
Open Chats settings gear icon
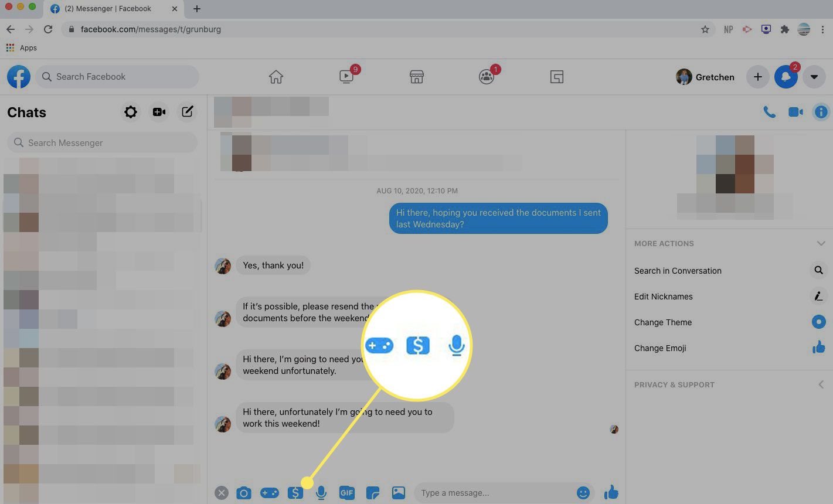click(131, 112)
